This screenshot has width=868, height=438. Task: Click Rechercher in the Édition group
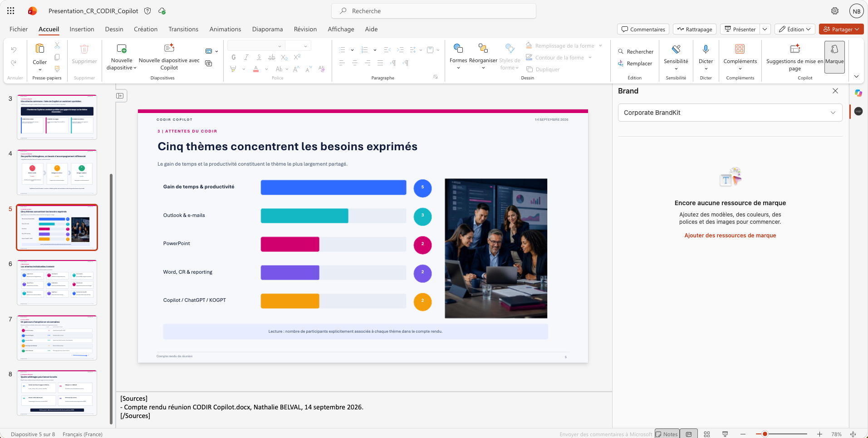click(635, 52)
